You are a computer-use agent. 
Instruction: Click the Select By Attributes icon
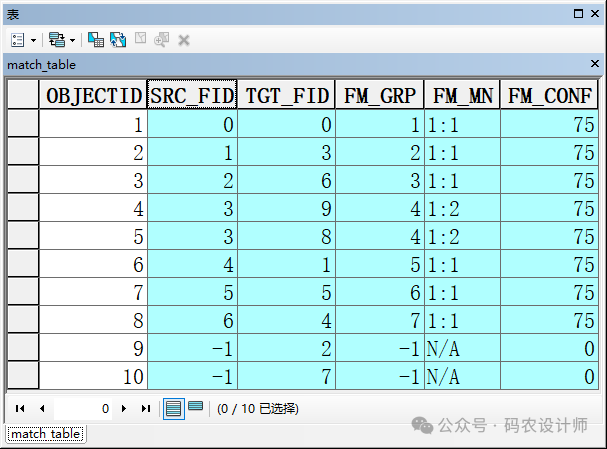click(96, 40)
